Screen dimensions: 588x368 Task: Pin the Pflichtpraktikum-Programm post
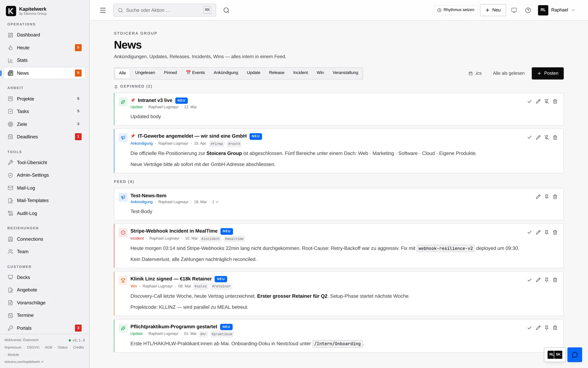click(547, 328)
